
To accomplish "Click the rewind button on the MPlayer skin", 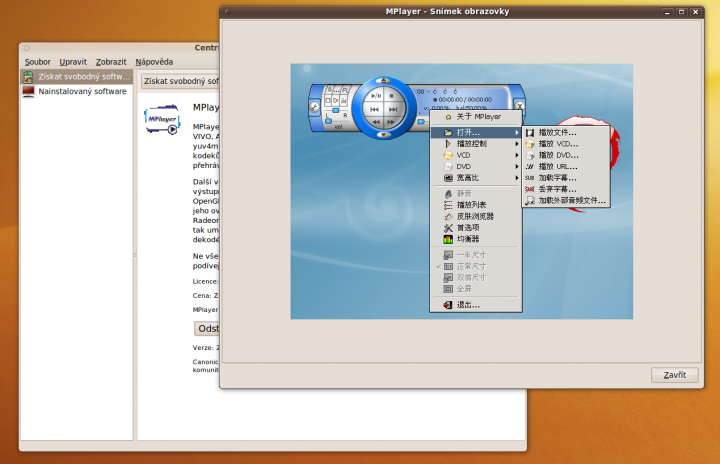I will coord(376,122).
